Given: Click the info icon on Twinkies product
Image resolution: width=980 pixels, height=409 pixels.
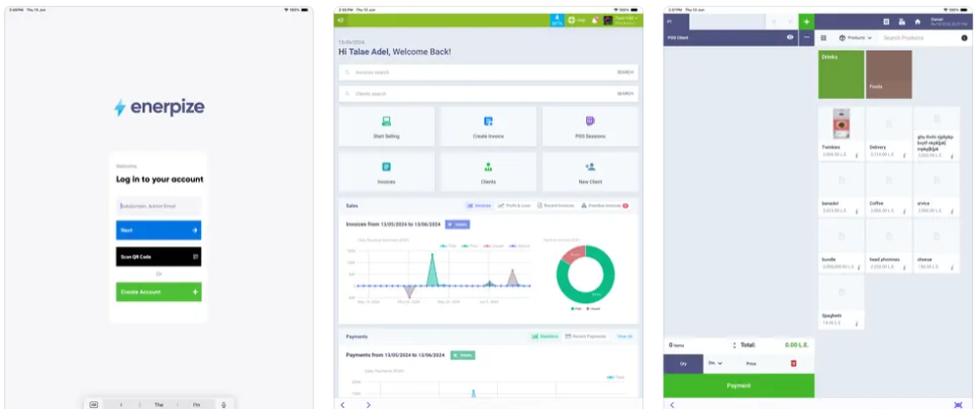Looking at the screenshot, I should pos(857,155).
